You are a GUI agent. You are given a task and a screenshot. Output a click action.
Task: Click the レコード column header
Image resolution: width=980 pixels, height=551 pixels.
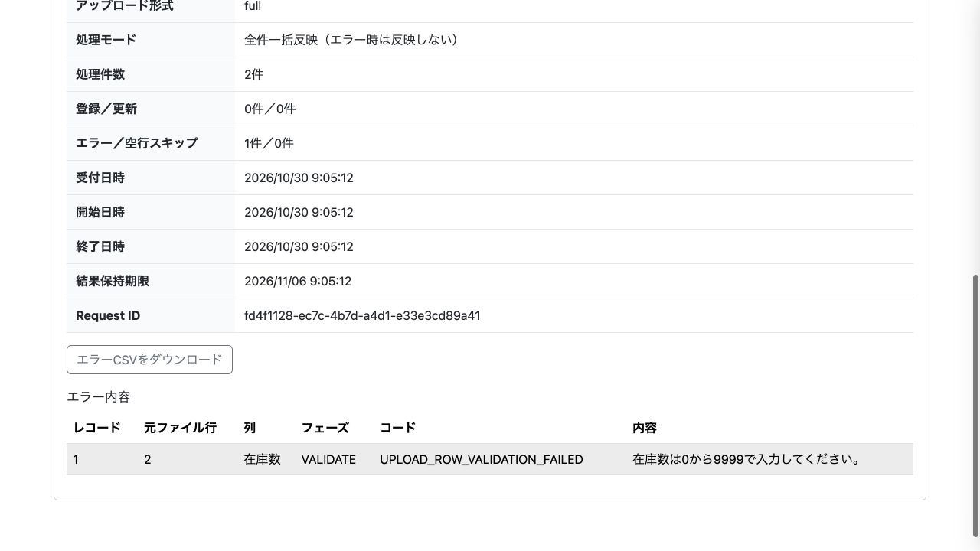97,428
